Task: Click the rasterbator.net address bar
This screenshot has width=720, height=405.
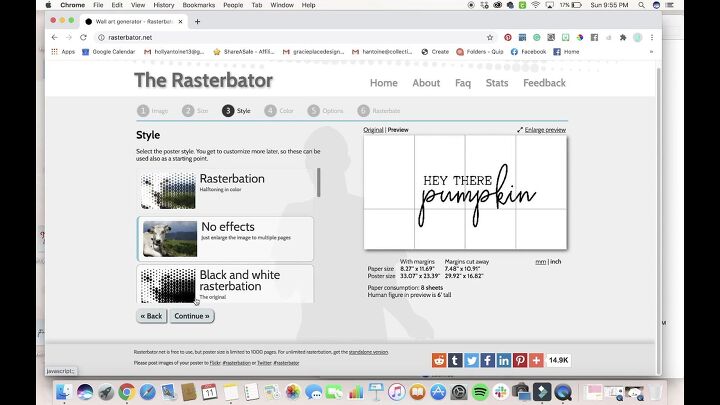Action: tap(294, 38)
